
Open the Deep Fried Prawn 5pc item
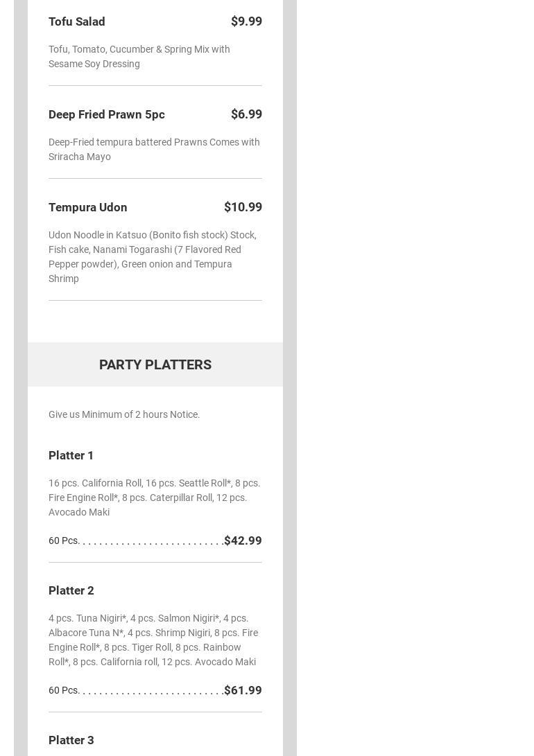pyautogui.click(x=107, y=114)
